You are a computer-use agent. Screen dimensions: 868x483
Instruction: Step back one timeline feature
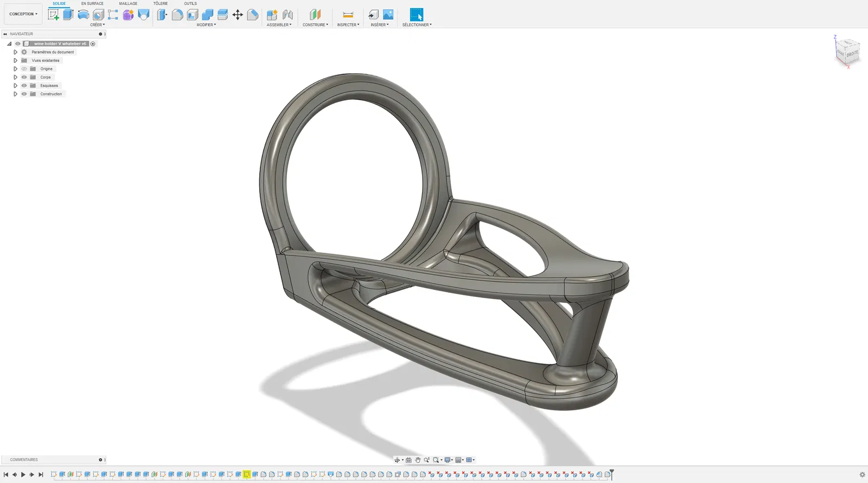point(15,475)
